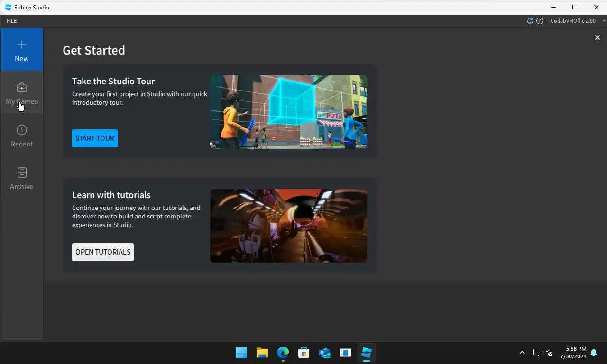
Task: Click the Studio Tour thumbnail image
Action: [x=288, y=112]
